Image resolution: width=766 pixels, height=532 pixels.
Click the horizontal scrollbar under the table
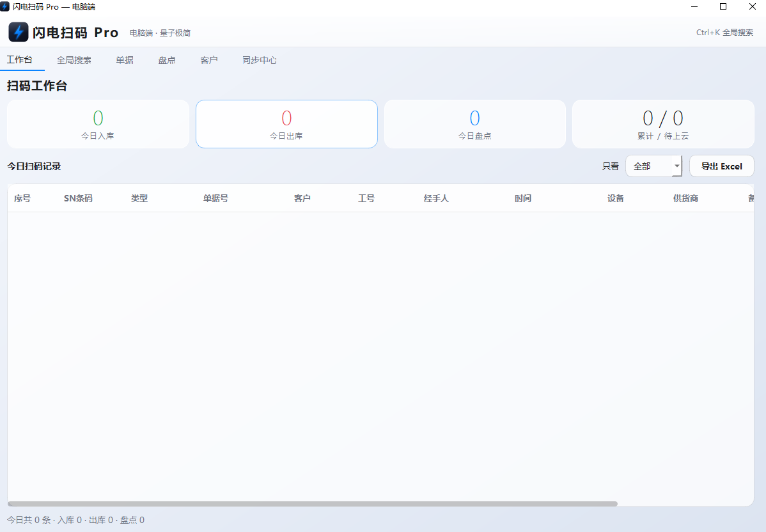click(x=313, y=504)
